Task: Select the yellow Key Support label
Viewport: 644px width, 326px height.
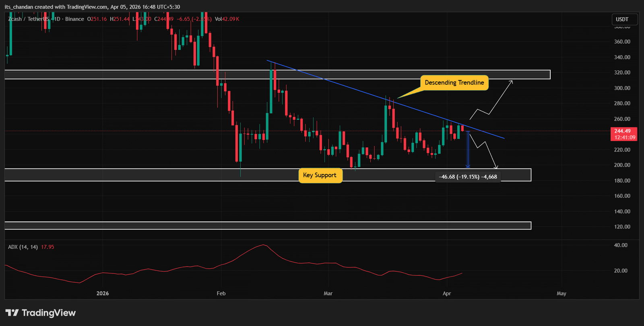Action: coord(320,175)
